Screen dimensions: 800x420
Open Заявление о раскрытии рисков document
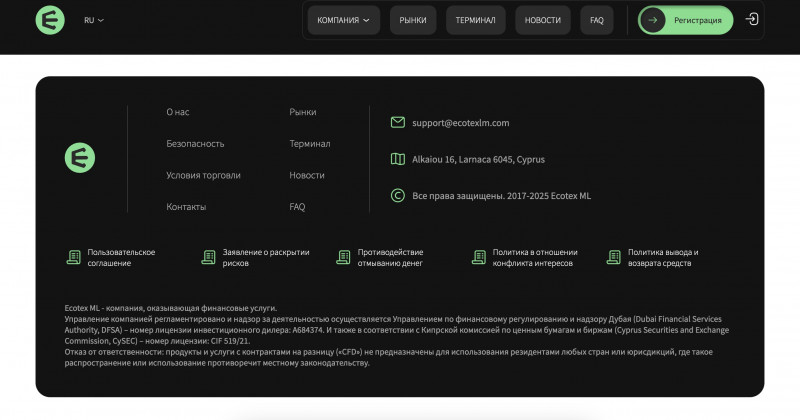pyautogui.click(x=266, y=258)
